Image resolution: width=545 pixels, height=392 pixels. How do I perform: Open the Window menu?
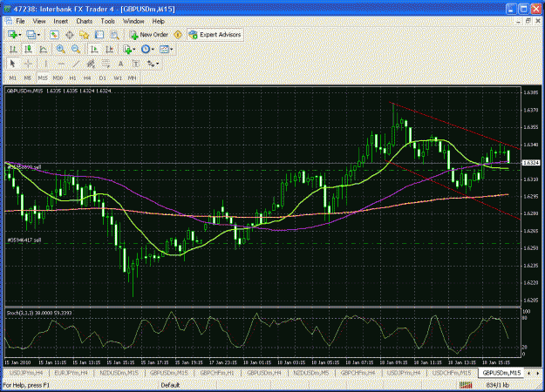pos(133,21)
